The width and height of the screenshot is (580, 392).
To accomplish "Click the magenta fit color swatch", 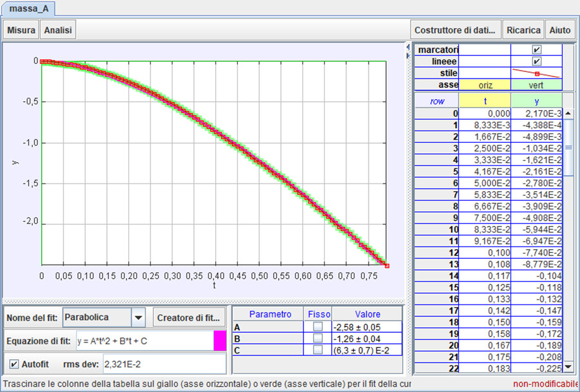I will [220, 341].
